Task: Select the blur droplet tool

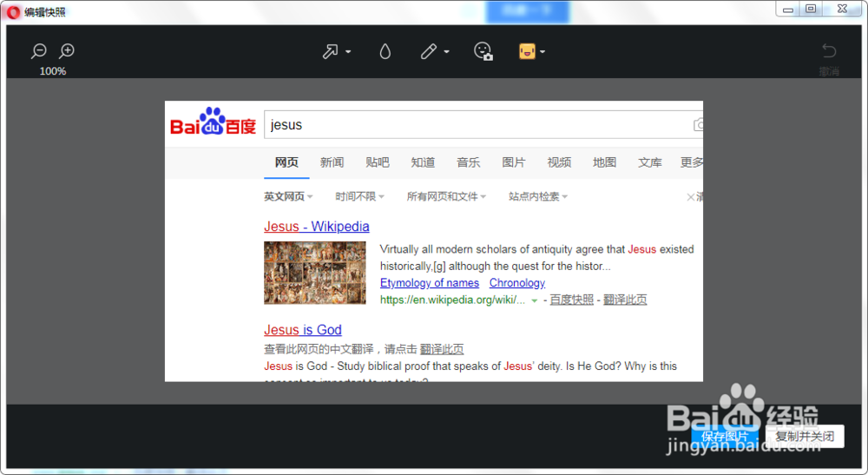Action: click(x=385, y=51)
